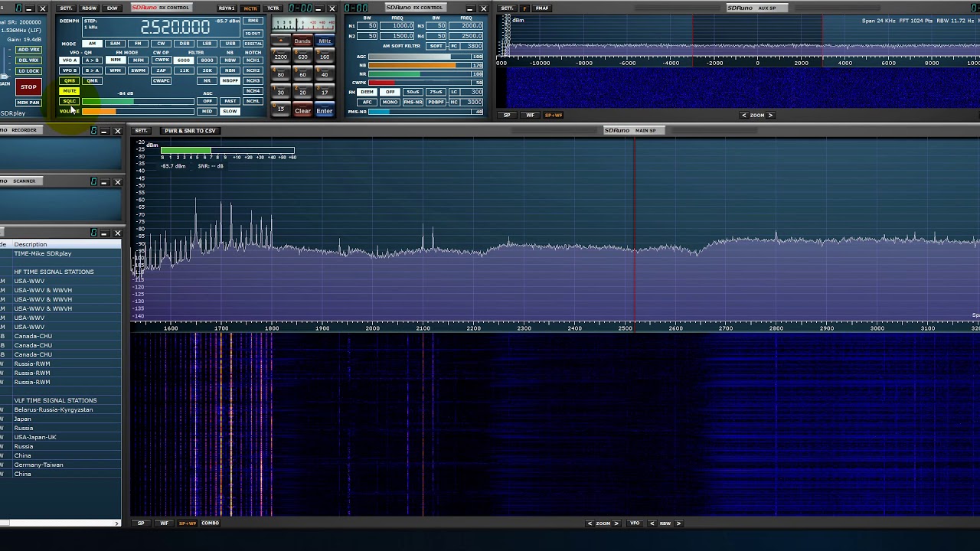Select the Belarus-Russia-Kyrgyzstan memory entry

click(60, 409)
